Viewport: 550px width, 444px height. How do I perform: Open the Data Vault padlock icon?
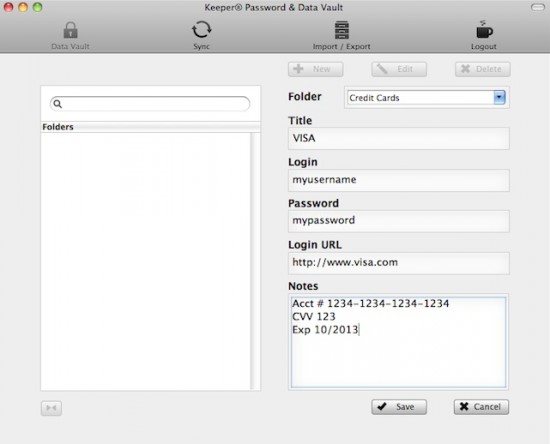click(x=71, y=30)
